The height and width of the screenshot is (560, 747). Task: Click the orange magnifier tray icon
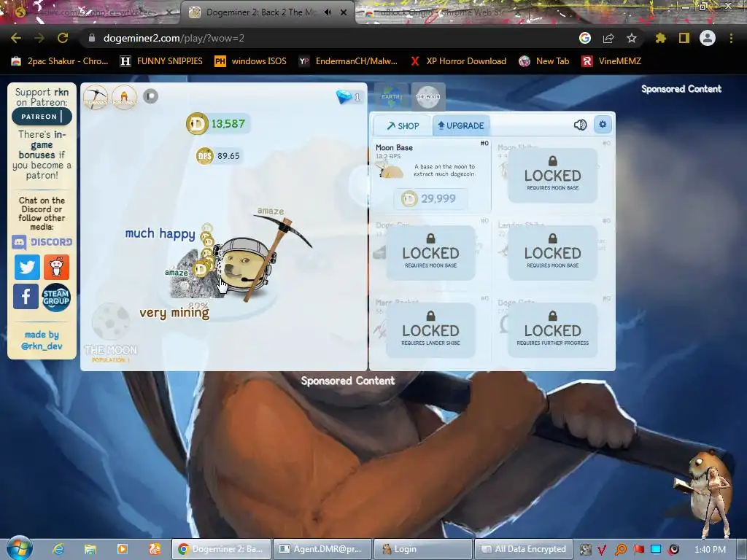point(620,550)
